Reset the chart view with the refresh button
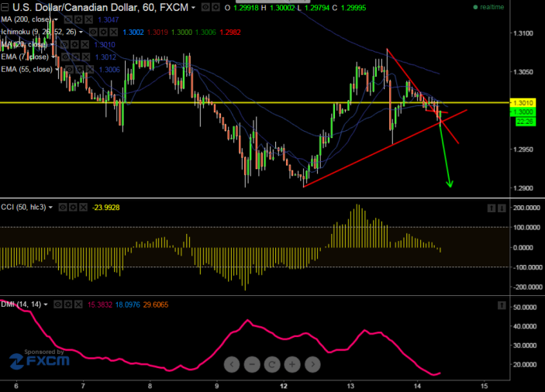The width and height of the screenshot is (545, 392). 272,365
